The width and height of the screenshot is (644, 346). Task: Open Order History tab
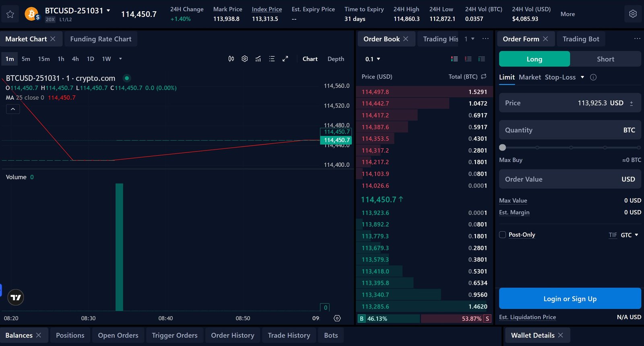pyautogui.click(x=233, y=335)
